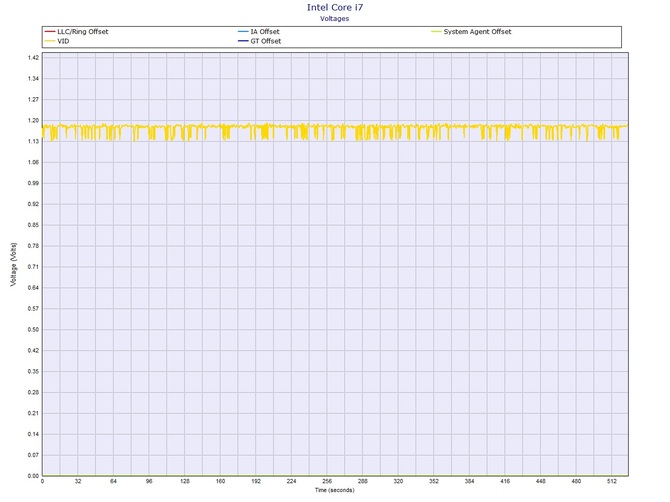Click the 384 tick on the time axis
The height and width of the screenshot is (502, 670).
[x=469, y=481]
